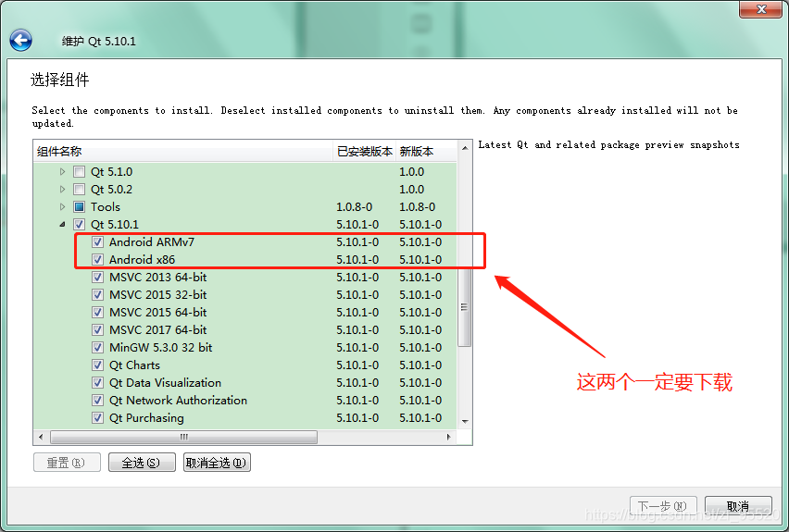This screenshot has width=789, height=532.
Task: Select the Qt Charts row label
Action: pos(134,365)
